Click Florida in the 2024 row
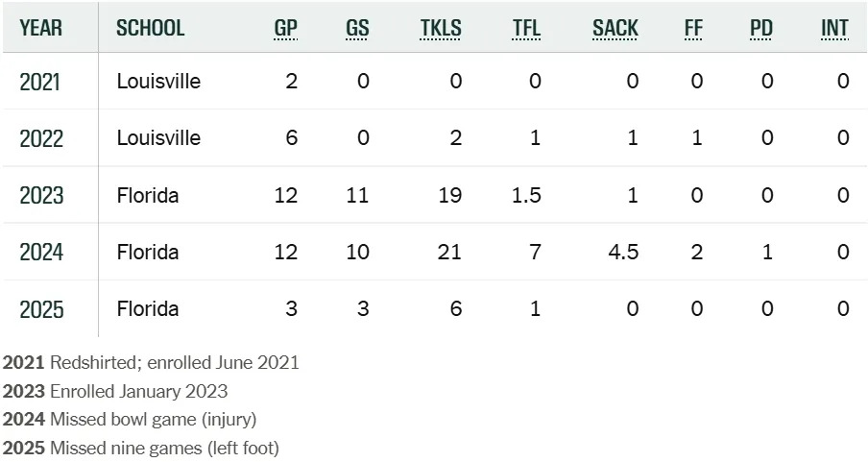Screen dimensions: 868x462 (148, 253)
